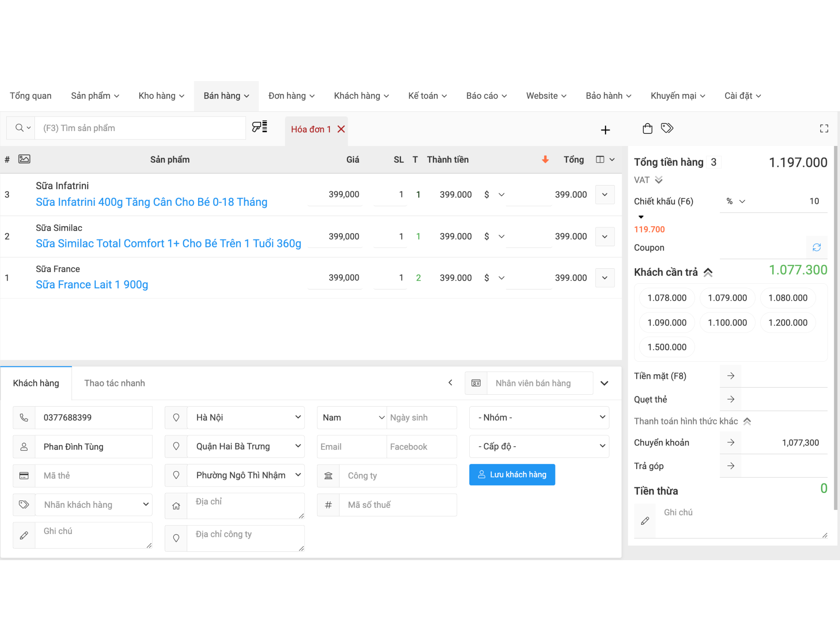
Task: Click the home icon beside Địa chỉ
Action: (176, 506)
